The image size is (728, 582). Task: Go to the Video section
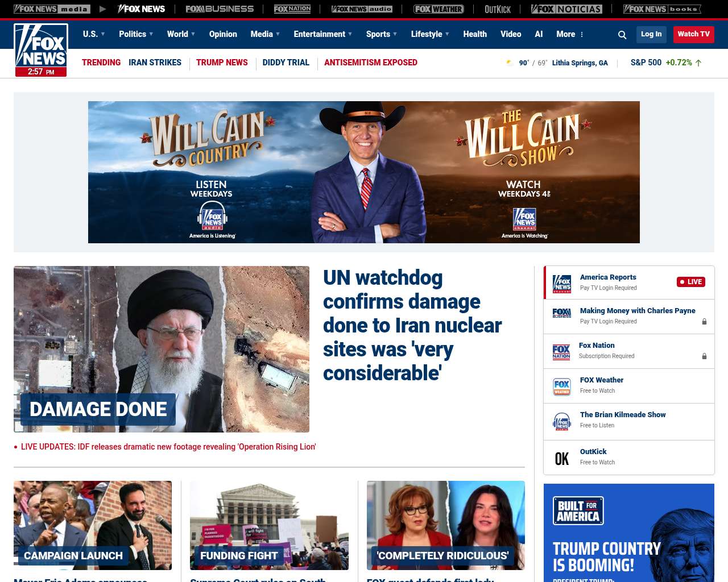(511, 34)
